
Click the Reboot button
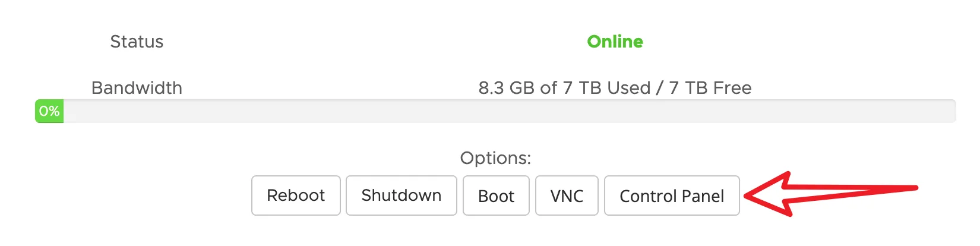(x=296, y=195)
